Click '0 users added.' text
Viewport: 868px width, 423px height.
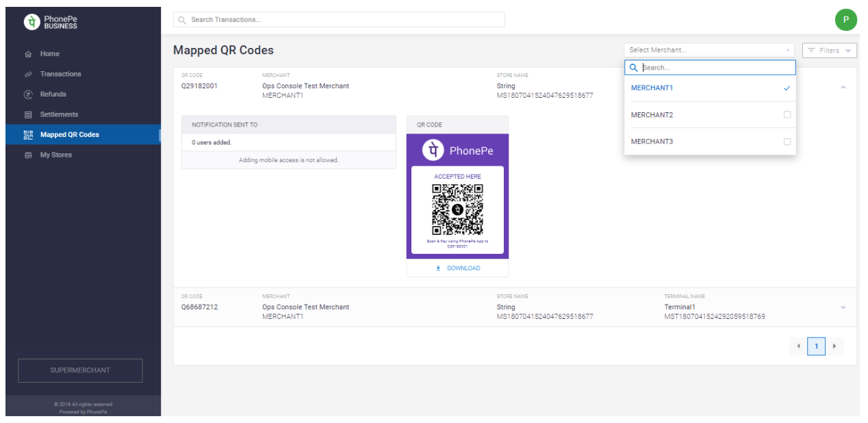[x=212, y=142]
